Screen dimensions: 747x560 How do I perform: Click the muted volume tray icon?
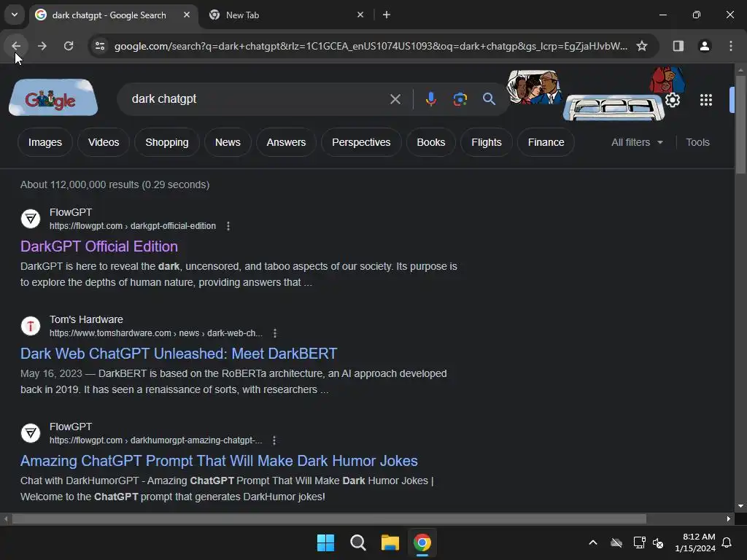tap(658, 542)
